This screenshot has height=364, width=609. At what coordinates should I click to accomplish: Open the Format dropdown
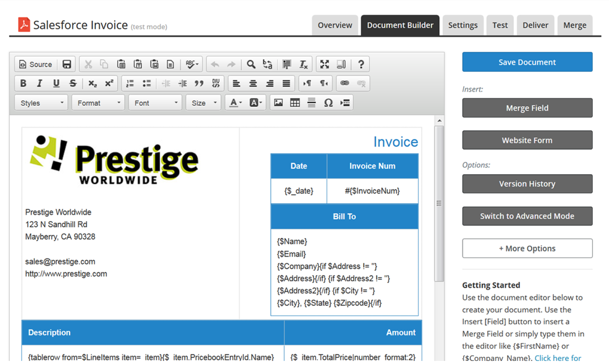(98, 103)
